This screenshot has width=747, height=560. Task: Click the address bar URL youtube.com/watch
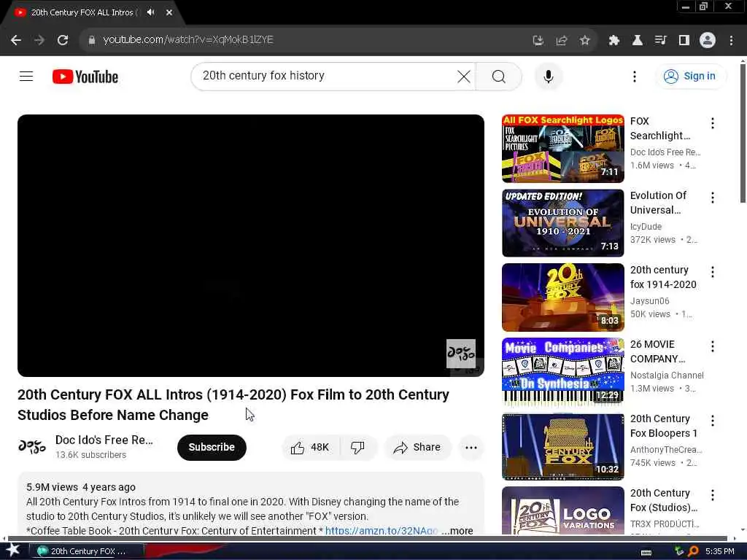click(x=187, y=40)
